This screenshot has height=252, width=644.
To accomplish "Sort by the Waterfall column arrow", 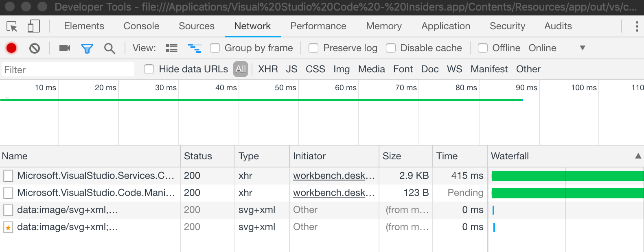I will tap(638, 156).
